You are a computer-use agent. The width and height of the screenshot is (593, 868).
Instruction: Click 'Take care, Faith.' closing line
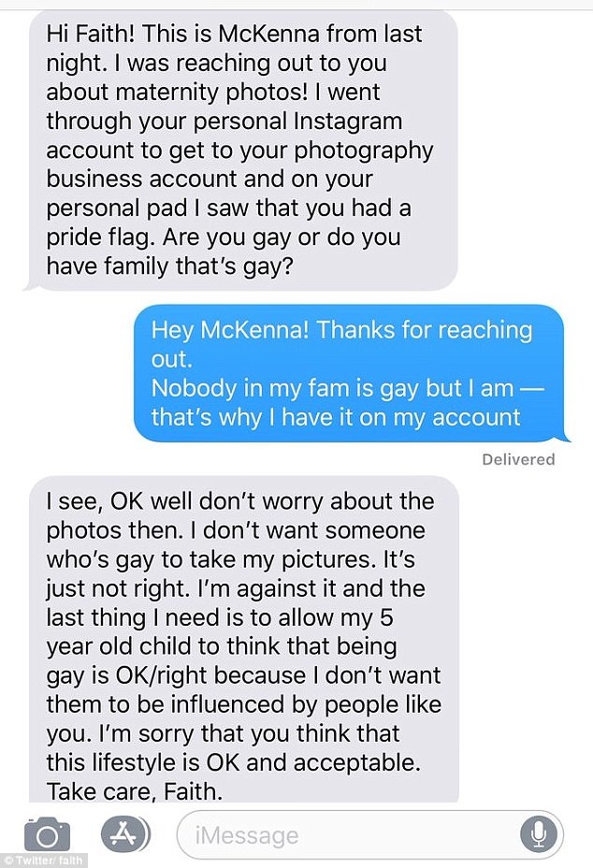135,791
